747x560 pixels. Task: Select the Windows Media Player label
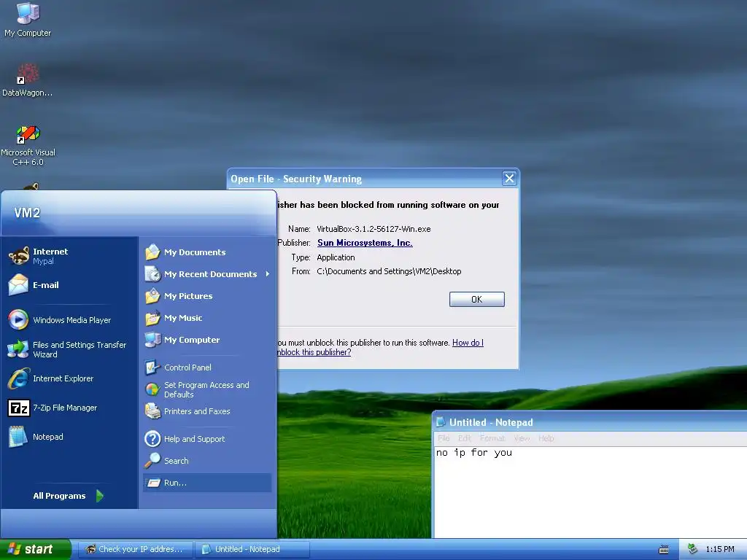tap(72, 320)
